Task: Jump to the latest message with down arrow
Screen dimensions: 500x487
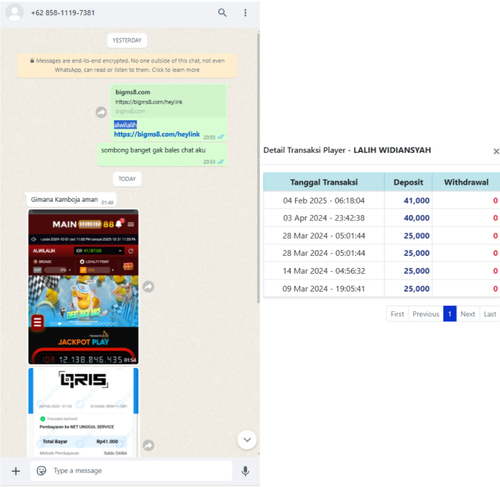Action: 247,440
